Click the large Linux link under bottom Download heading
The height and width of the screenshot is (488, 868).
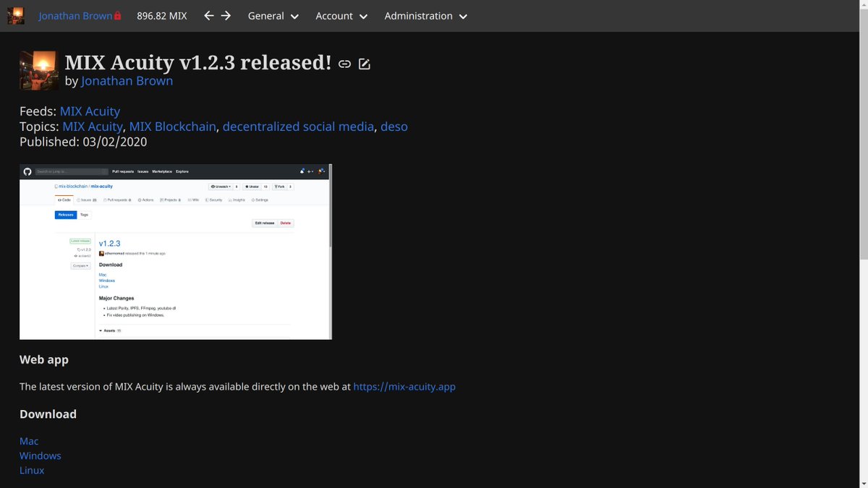click(32, 470)
